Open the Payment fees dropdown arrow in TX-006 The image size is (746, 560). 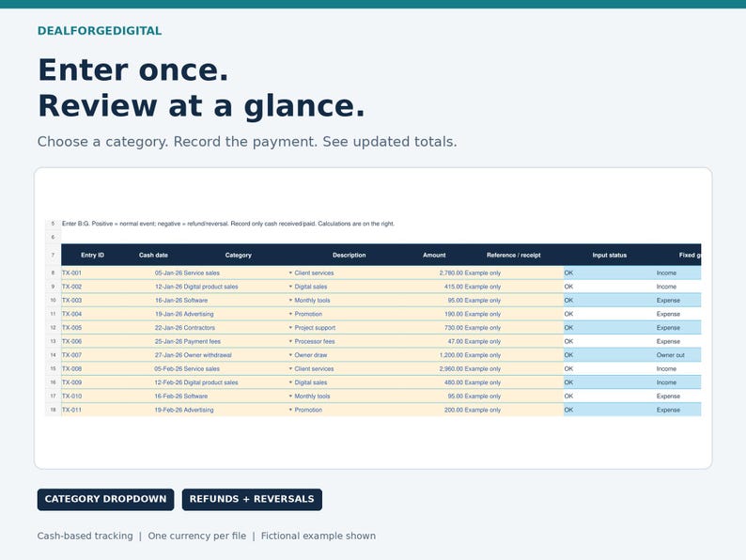click(x=290, y=342)
